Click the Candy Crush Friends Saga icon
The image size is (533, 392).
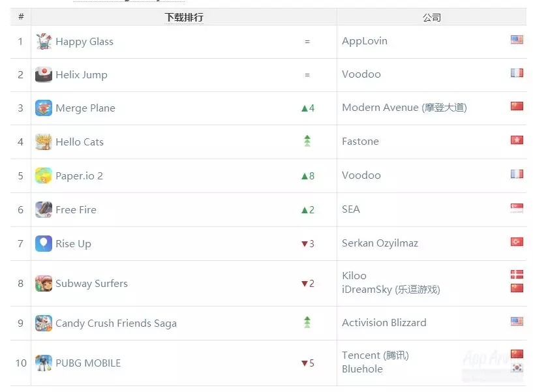[x=44, y=323]
